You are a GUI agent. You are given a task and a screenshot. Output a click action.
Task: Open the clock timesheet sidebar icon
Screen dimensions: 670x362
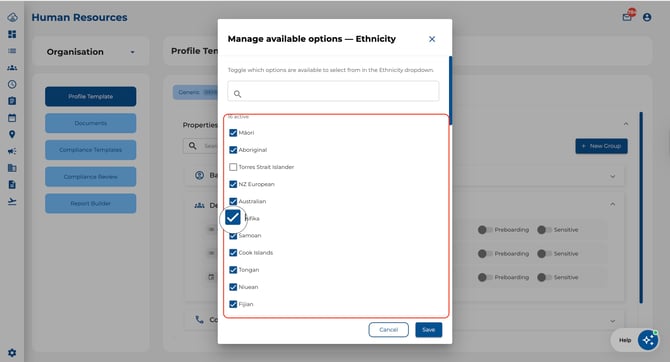point(12,84)
